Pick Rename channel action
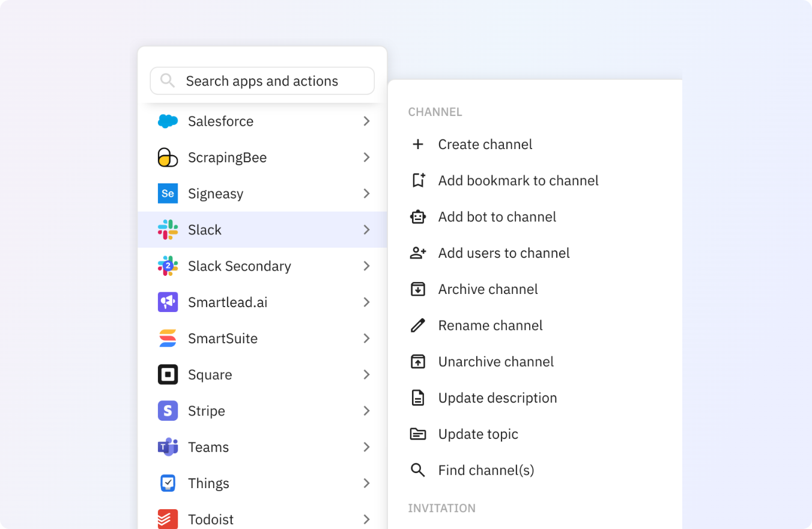812x529 pixels. [535, 325]
